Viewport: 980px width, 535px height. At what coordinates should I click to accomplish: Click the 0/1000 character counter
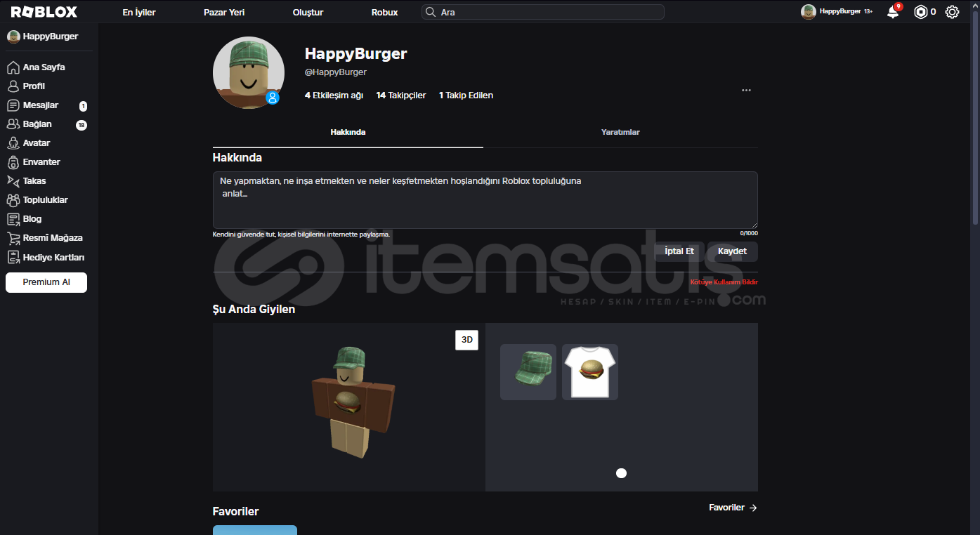pyautogui.click(x=749, y=233)
